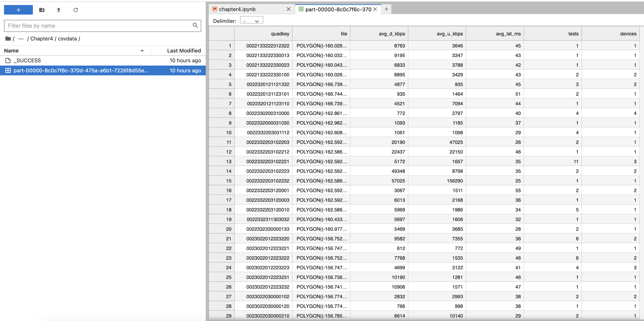Navigate to Chapter4 in breadcrumb

(x=42, y=39)
